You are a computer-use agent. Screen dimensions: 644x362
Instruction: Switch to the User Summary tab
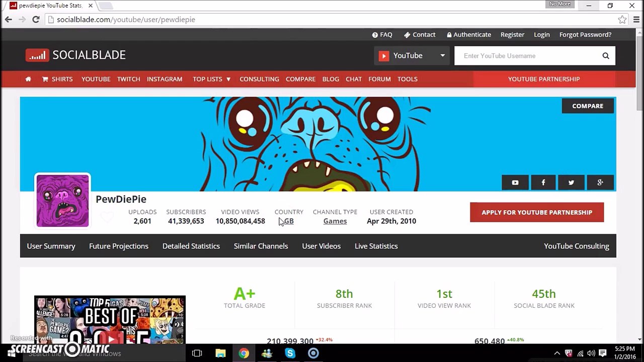pos(51,246)
